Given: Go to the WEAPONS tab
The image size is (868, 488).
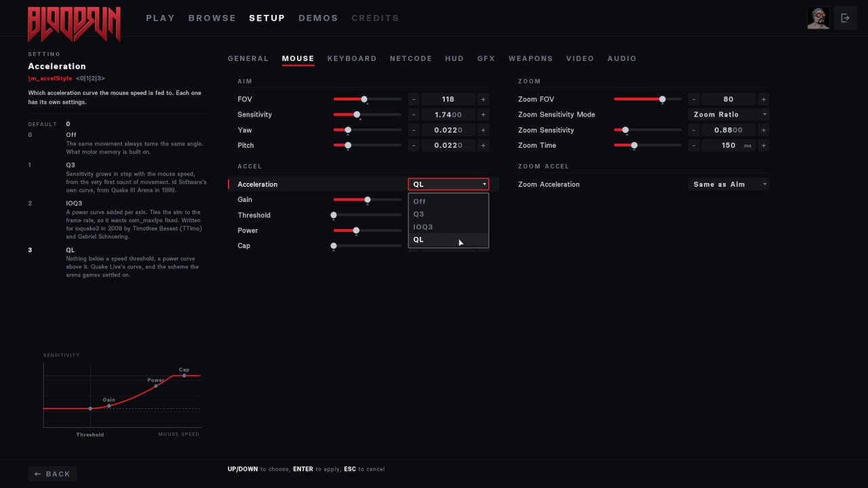Looking at the screenshot, I should click(x=531, y=59).
